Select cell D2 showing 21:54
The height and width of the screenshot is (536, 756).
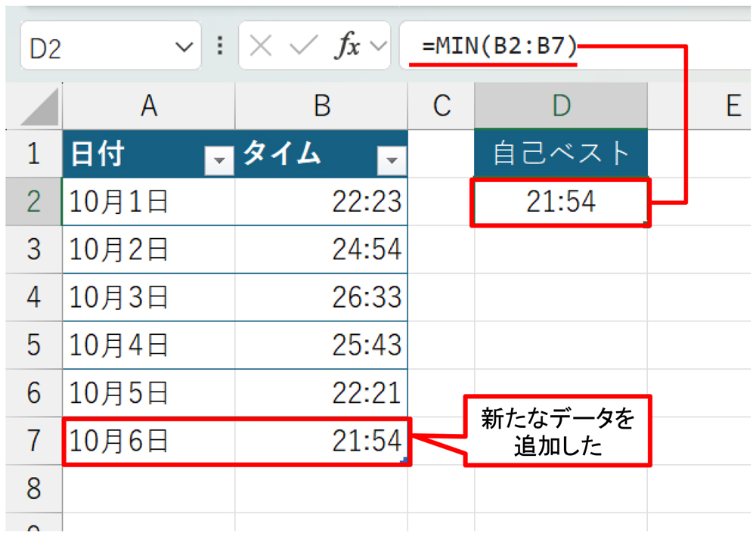[x=561, y=202]
